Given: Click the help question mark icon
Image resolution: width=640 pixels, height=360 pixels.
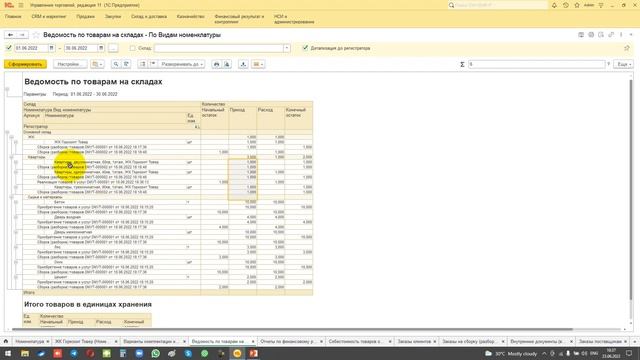Looking at the screenshot, I should [x=609, y=64].
